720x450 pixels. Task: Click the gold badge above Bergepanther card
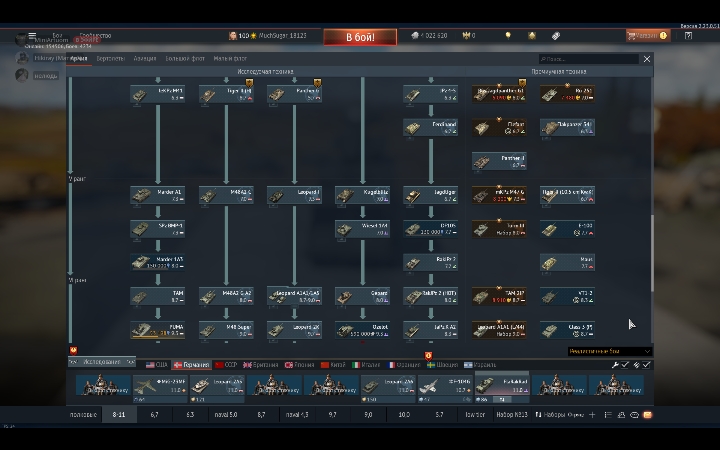click(x=522, y=83)
